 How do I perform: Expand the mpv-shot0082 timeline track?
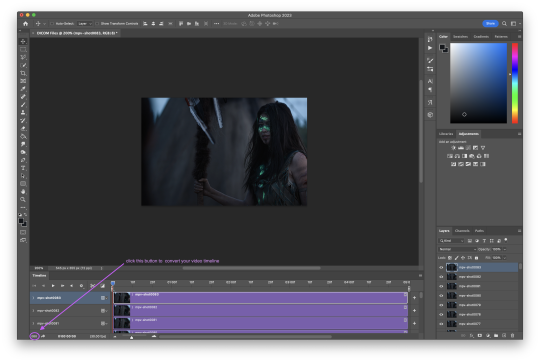coord(33,311)
